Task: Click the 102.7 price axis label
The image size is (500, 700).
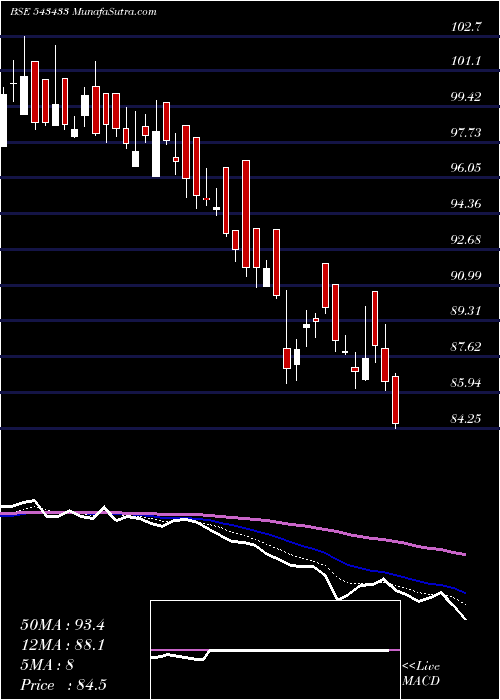Action: [466, 26]
